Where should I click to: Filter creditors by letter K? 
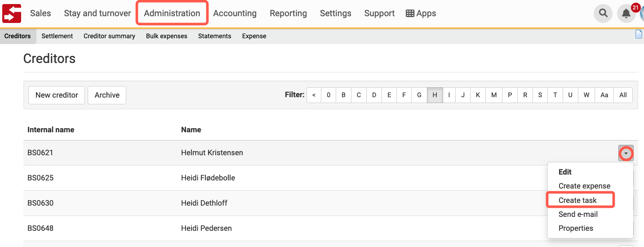[x=478, y=95]
